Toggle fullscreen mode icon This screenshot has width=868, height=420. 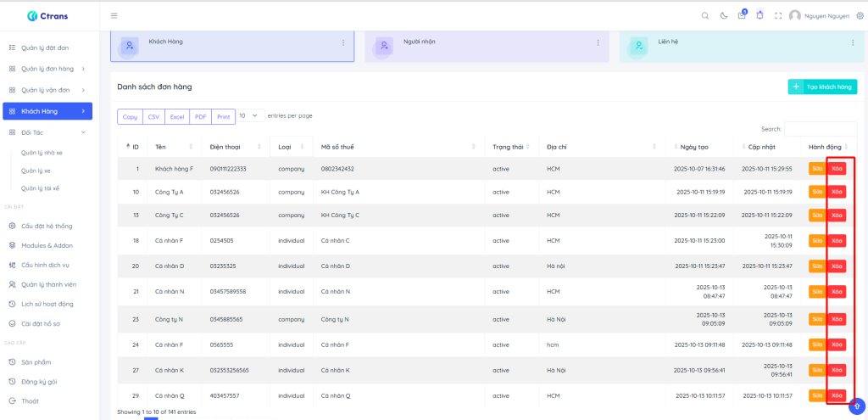click(x=778, y=15)
